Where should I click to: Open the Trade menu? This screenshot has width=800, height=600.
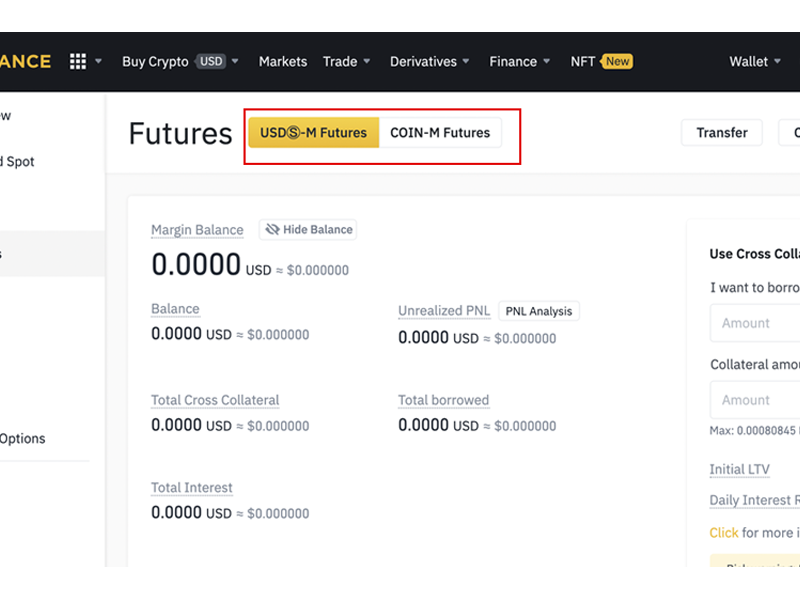click(x=340, y=62)
